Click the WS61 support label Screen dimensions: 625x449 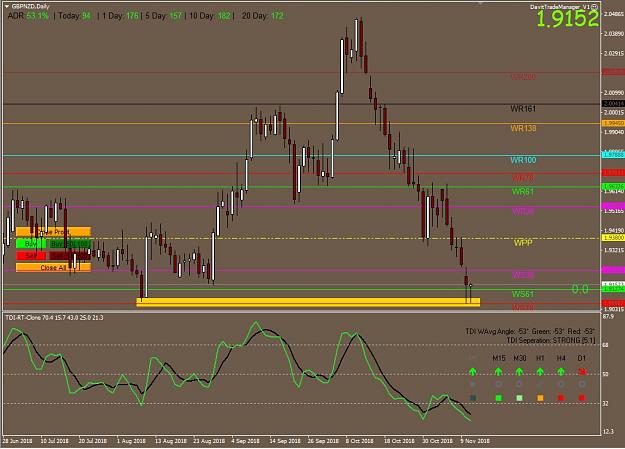pos(523,294)
